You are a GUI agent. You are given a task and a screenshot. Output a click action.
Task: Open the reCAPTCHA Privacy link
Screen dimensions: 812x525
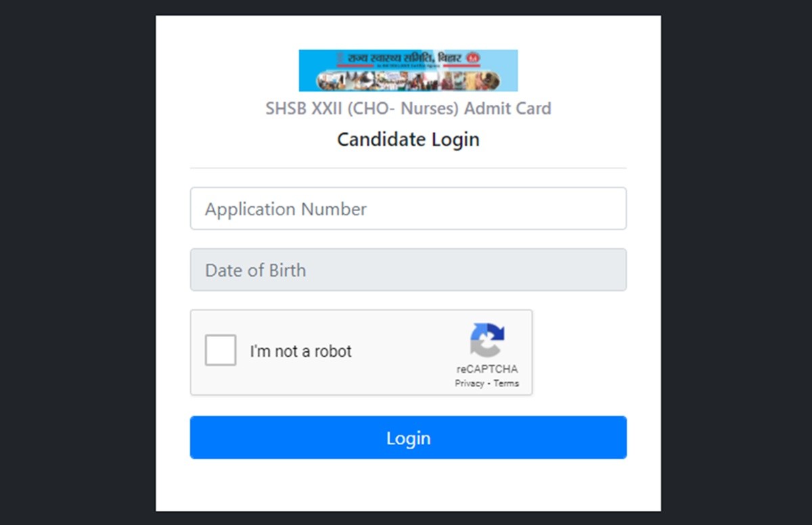(x=469, y=384)
